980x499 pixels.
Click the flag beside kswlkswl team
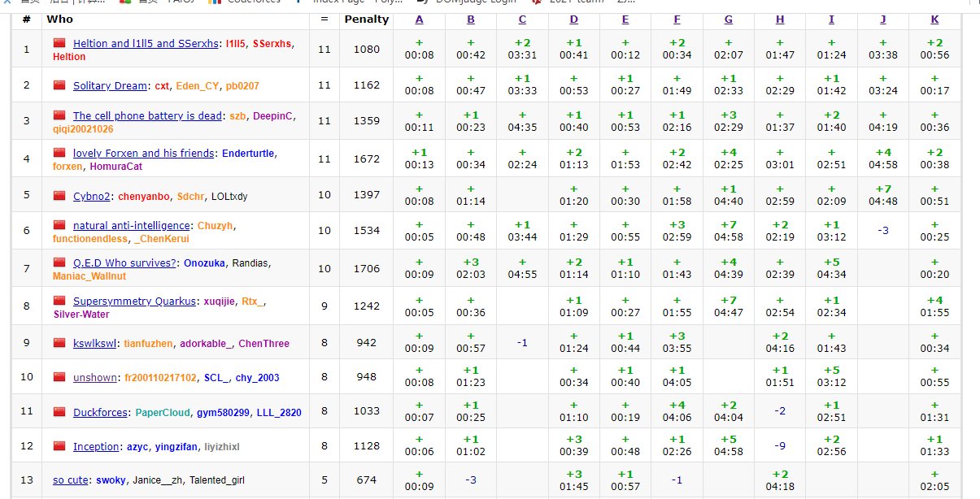59,343
